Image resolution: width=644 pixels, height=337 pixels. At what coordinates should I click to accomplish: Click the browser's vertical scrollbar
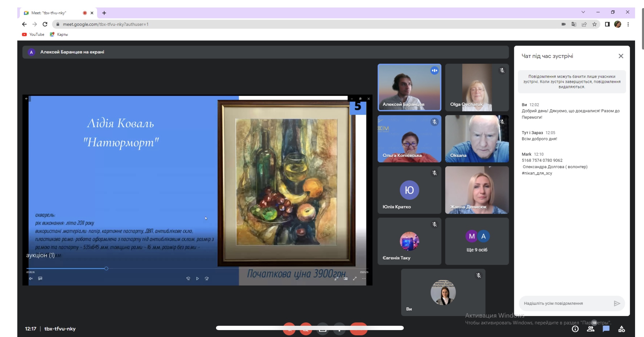(643, 29)
